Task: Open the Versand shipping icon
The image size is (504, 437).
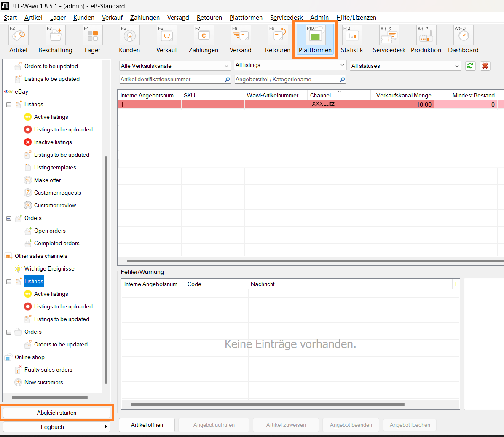Action: click(x=241, y=36)
